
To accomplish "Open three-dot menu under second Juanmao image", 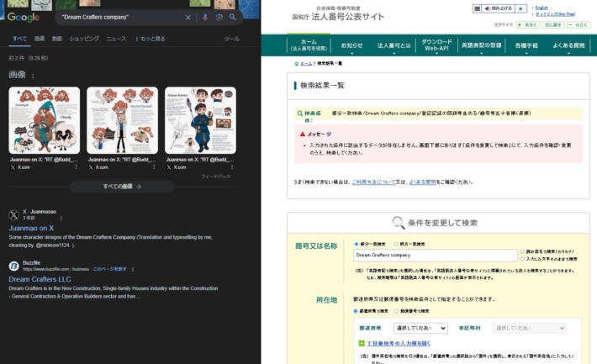I will point(154,167).
